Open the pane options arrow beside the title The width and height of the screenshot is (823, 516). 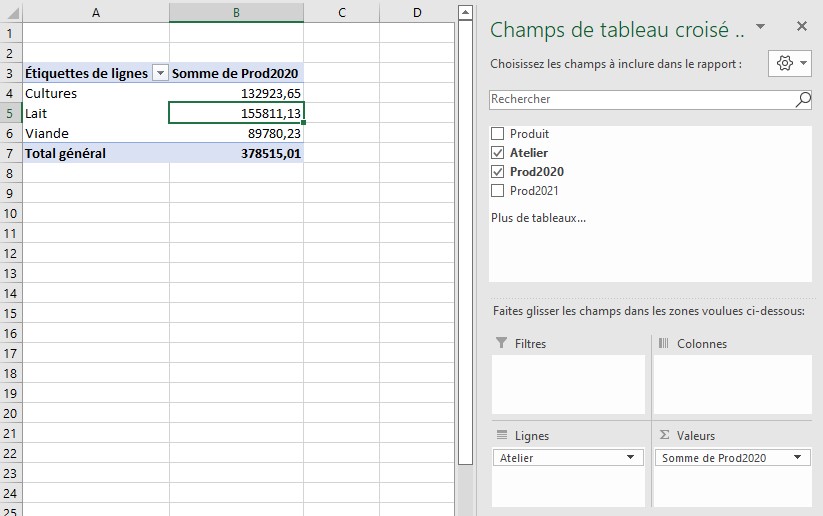760,26
